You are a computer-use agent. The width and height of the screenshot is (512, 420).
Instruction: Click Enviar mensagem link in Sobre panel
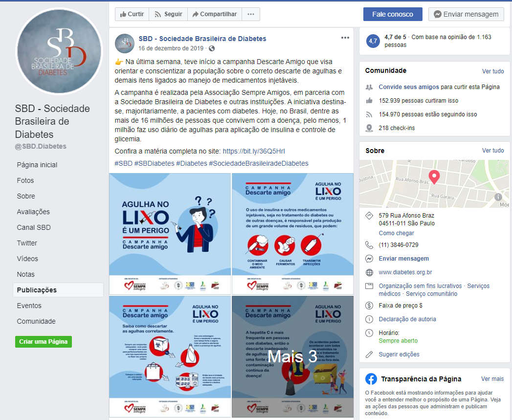pyautogui.click(x=403, y=259)
